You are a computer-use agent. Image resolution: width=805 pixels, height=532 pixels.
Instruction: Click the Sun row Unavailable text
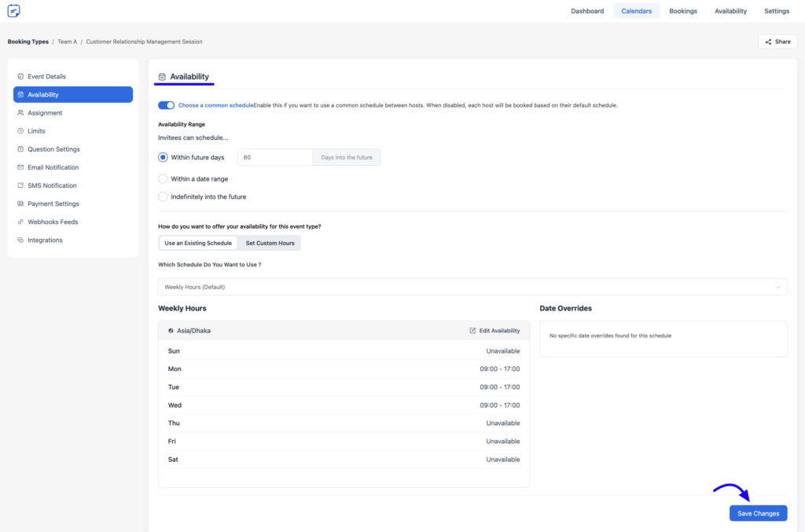502,351
